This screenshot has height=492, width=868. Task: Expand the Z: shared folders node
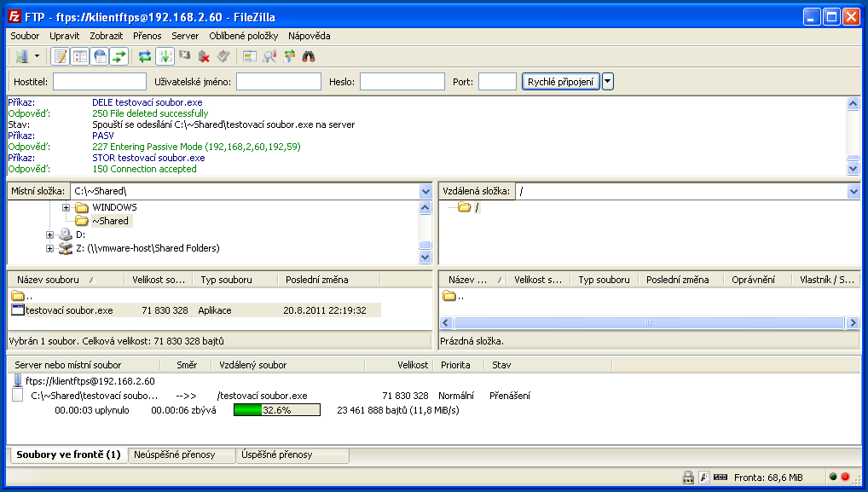coord(49,248)
